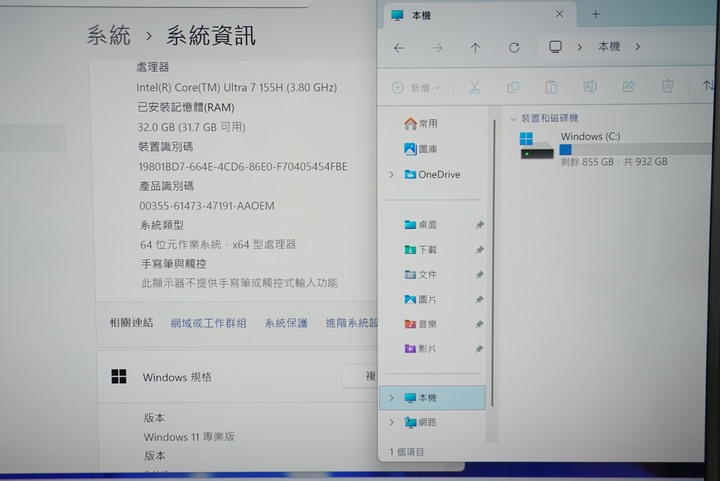Click the RAM value 32.0 GB
Viewport: 720px width, 481px height.
191,127
